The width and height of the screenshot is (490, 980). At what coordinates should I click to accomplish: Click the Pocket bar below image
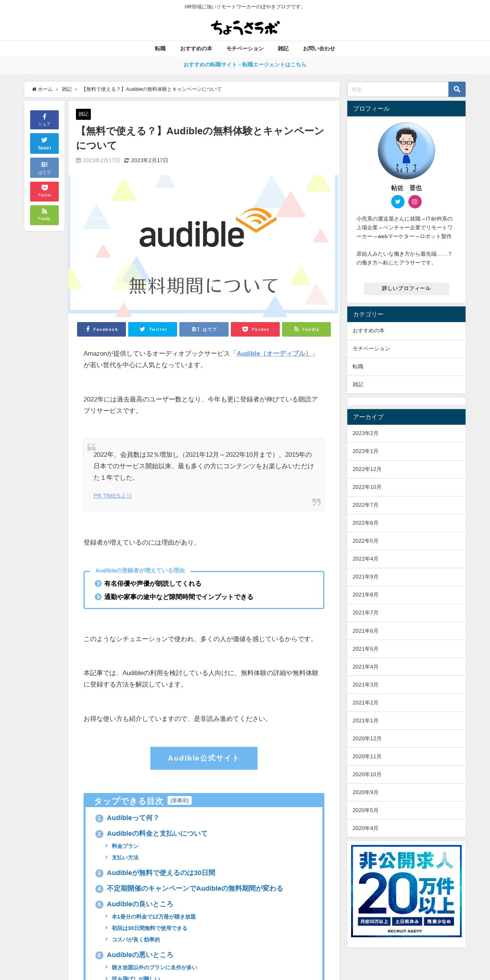pyautogui.click(x=255, y=329)
